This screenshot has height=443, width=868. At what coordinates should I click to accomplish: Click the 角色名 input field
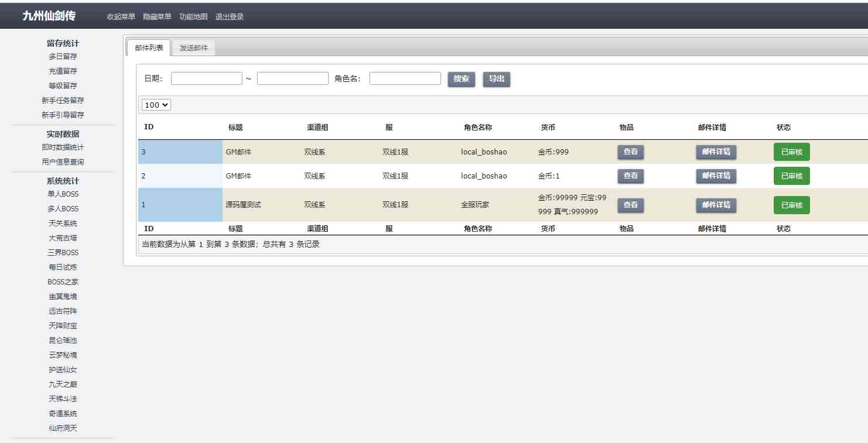pyautogui.click(x=406, y=78)
